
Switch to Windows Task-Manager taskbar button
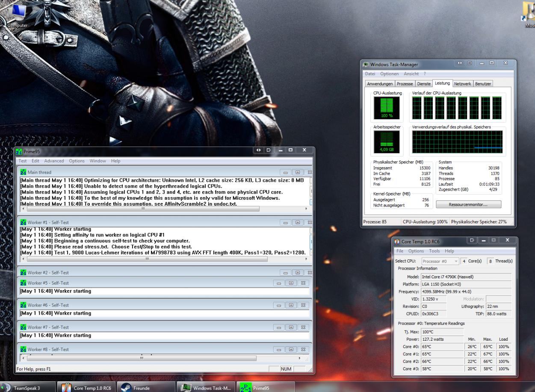[206, 388]
